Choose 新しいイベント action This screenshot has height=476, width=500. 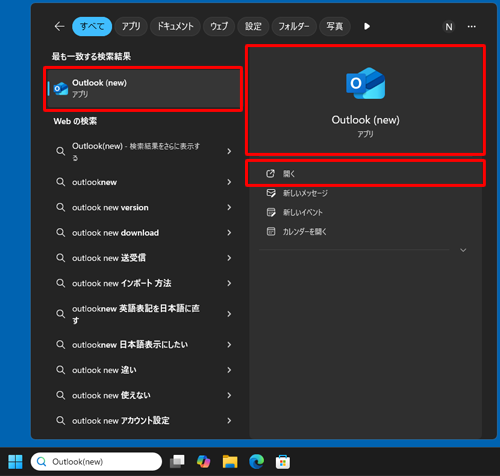365,212
